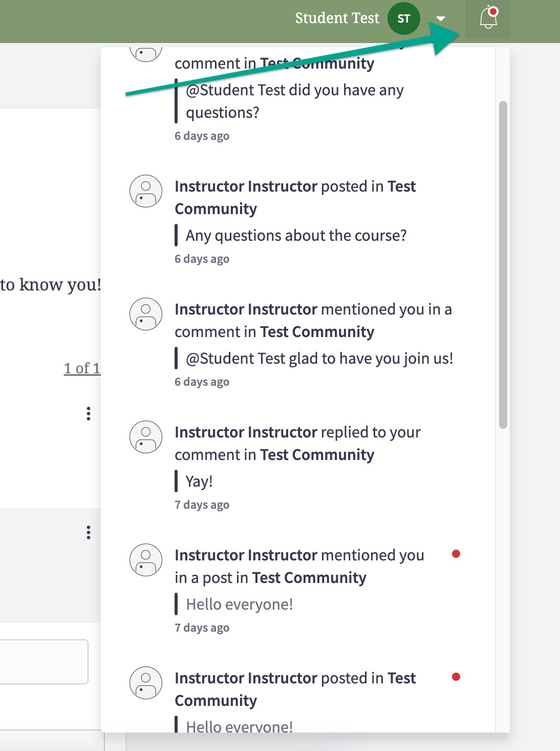
Task: Mark the 'Hello everyone!' mention read via red dot
Action: tap(457, 554)
